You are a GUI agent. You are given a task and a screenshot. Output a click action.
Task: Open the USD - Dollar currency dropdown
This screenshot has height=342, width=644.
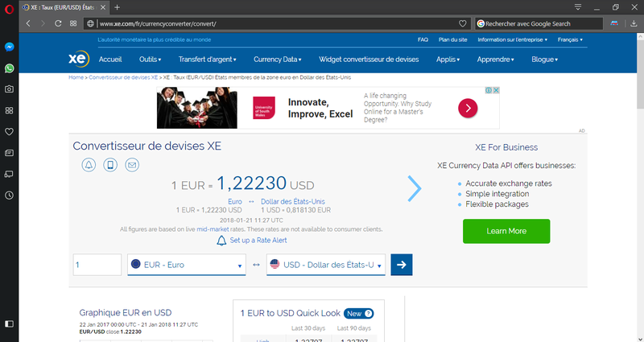pos(326,265)
